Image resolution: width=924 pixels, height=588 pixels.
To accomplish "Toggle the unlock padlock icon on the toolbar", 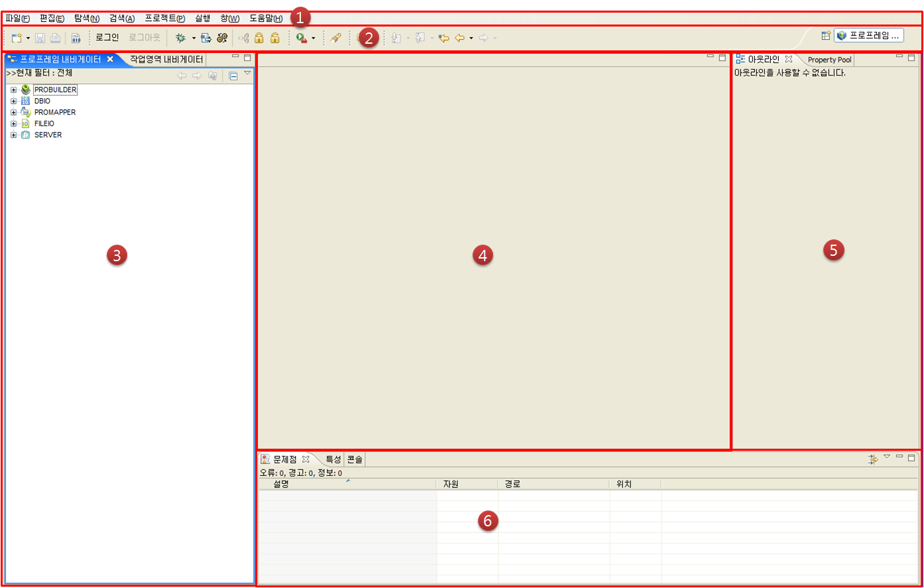I will tap(274, 38).
